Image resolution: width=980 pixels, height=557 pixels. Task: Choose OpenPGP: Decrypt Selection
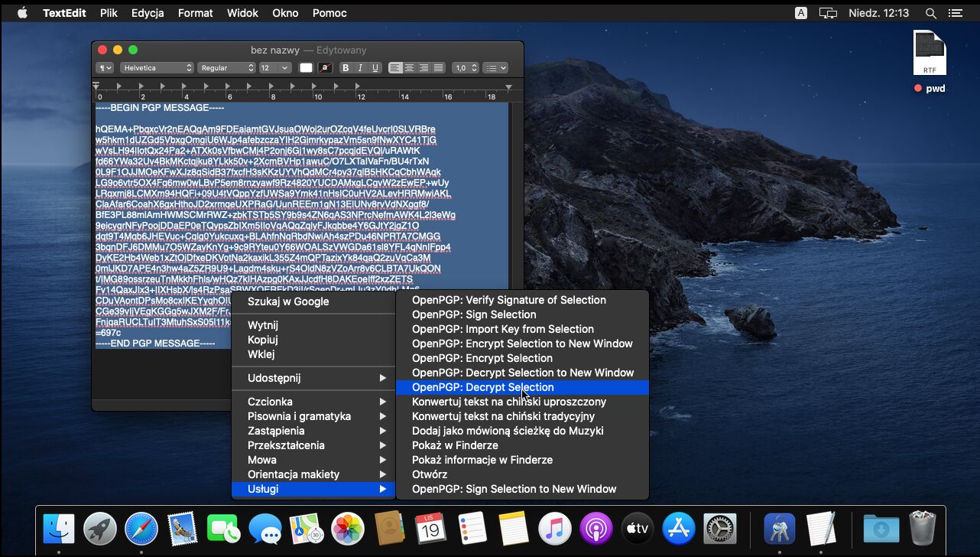pos(482,387)
